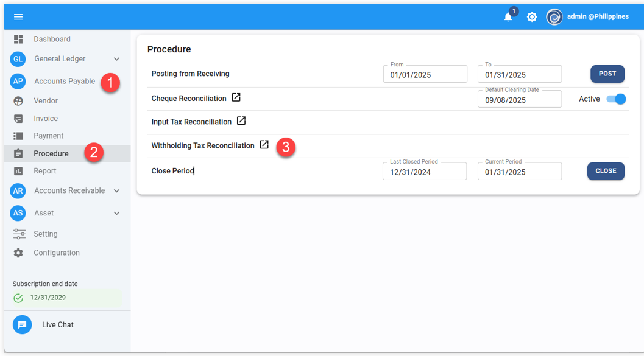Expand the Asset section
The image size is (644, 356).
[116, 213]
